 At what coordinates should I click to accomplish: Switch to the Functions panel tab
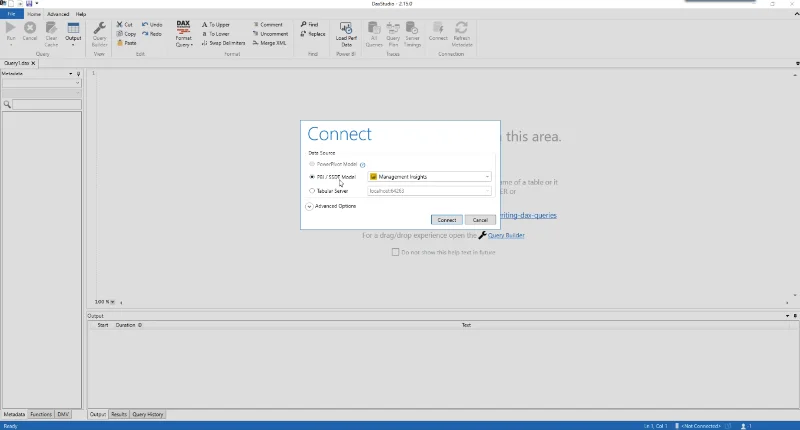tap(41, 414)
